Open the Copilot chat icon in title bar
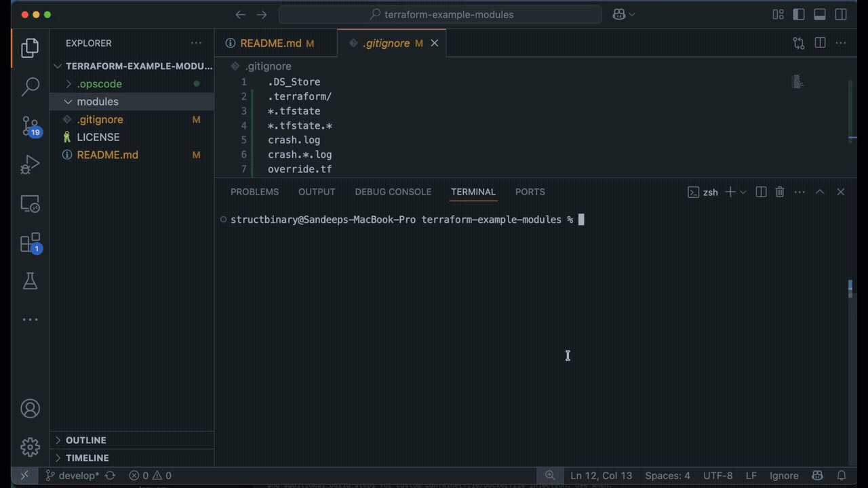The image size is (868, 488). [x=618, y=14]
